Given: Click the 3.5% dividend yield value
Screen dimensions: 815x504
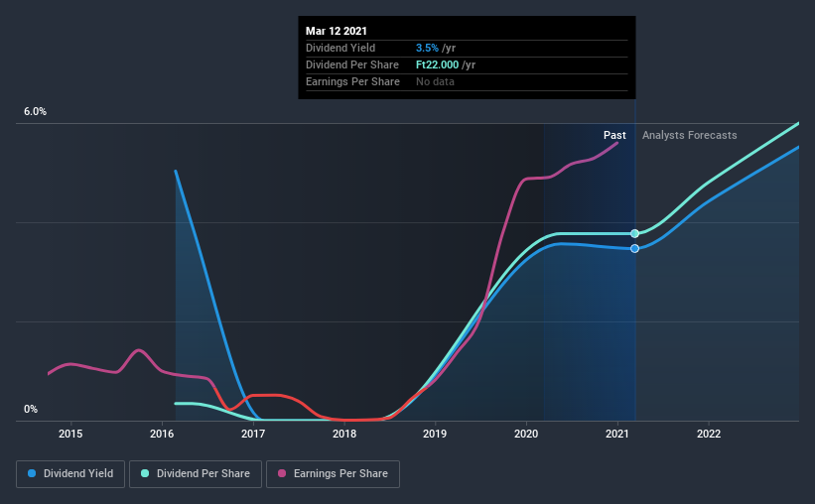Looking at the screenshot, I should 427,48.
